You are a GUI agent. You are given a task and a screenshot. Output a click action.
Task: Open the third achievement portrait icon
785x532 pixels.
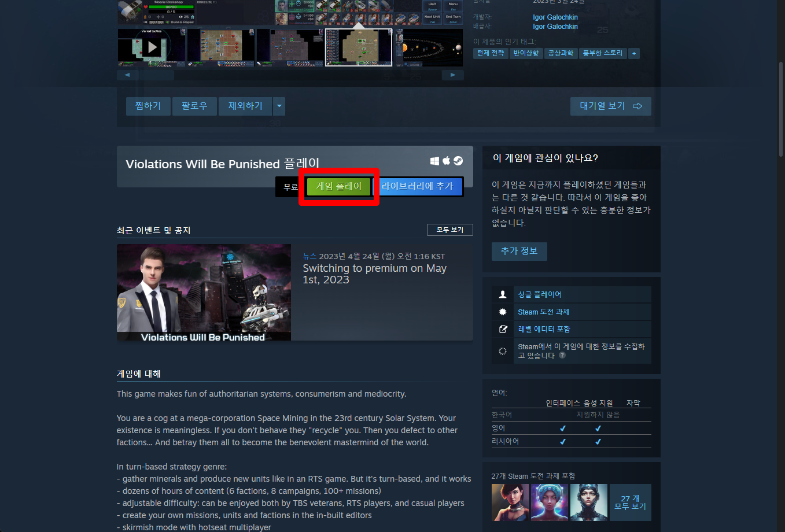click(589, 503)
